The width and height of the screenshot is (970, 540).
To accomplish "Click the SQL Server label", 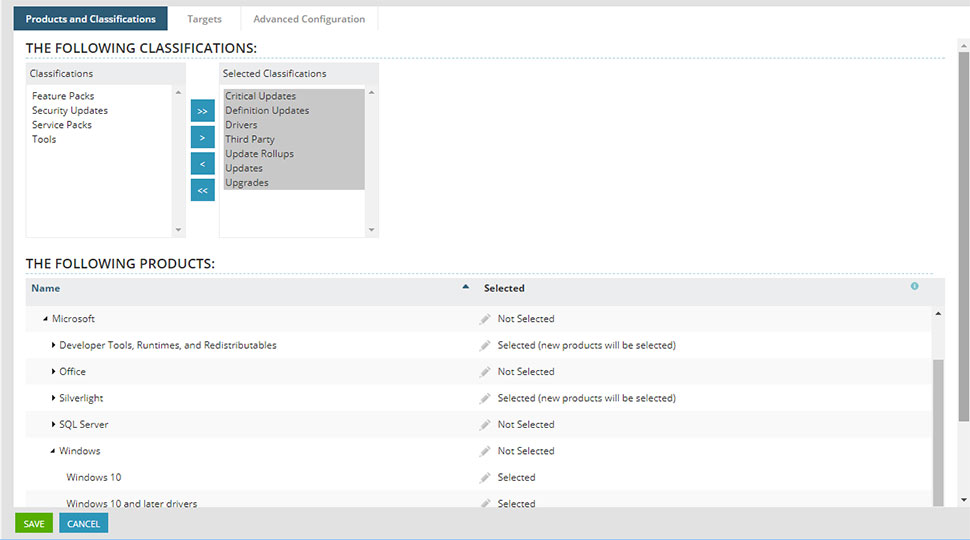I will [84, 424].
